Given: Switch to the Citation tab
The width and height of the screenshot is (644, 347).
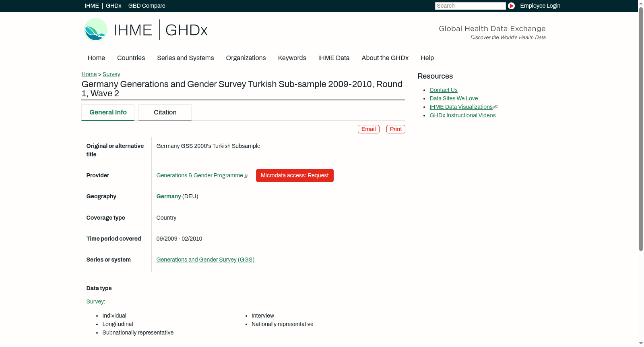Looking at the screenshot, I should pos(165,112).
